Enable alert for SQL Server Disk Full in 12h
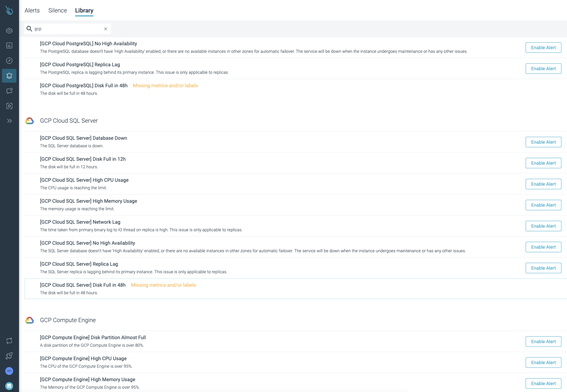The width and height of the screenshot is (567, 392). [543, 163]
